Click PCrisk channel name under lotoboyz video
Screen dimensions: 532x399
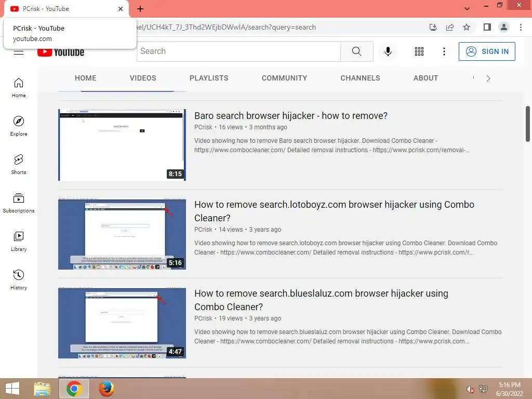pyautogui.click(x=203, y=230)
